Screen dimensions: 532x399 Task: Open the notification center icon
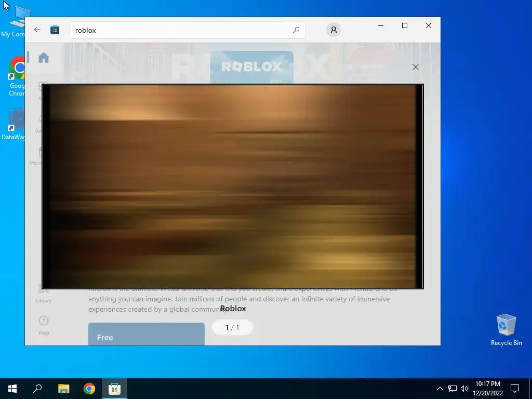[515, 389]
